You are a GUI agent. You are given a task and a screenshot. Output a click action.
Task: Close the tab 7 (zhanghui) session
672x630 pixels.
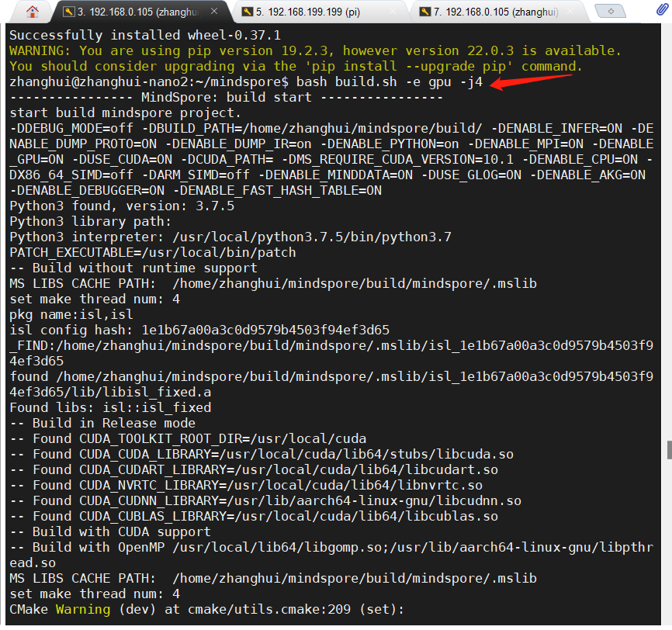coord(570,12)
